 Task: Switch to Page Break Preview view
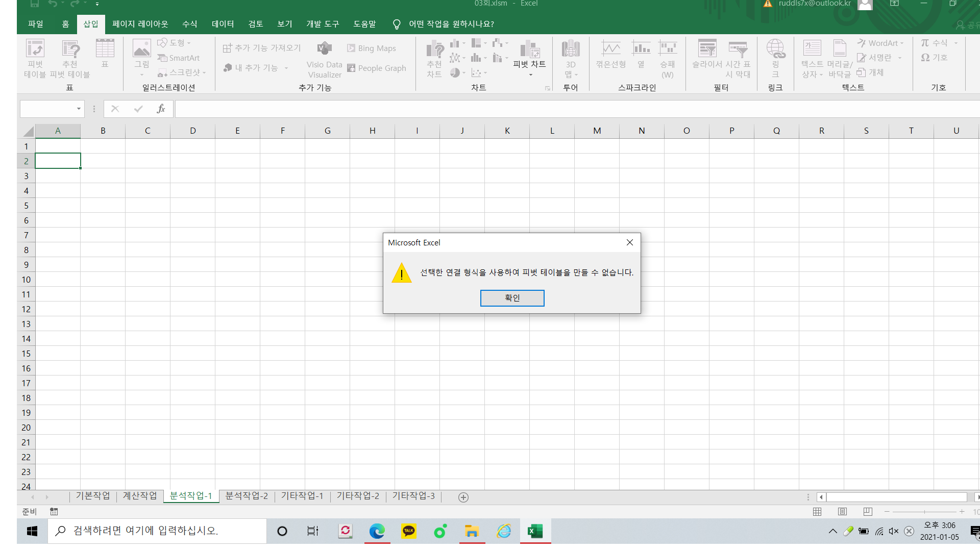(868, 511)
